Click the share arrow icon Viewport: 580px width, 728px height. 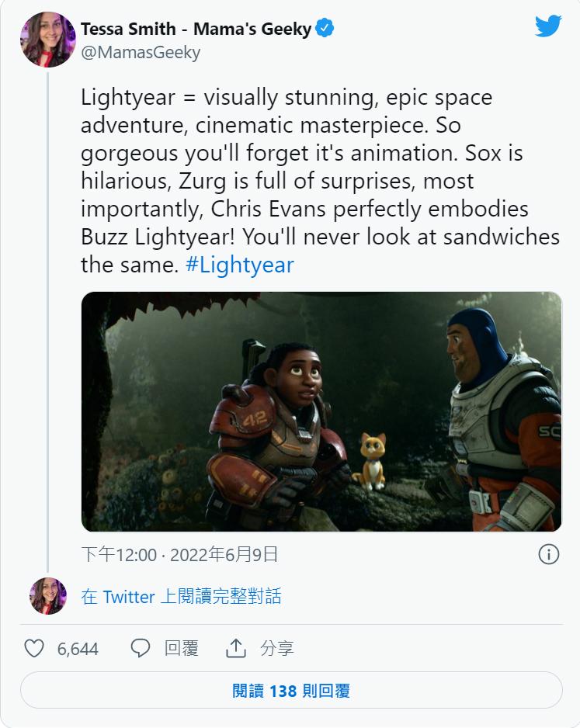point(235,648)
